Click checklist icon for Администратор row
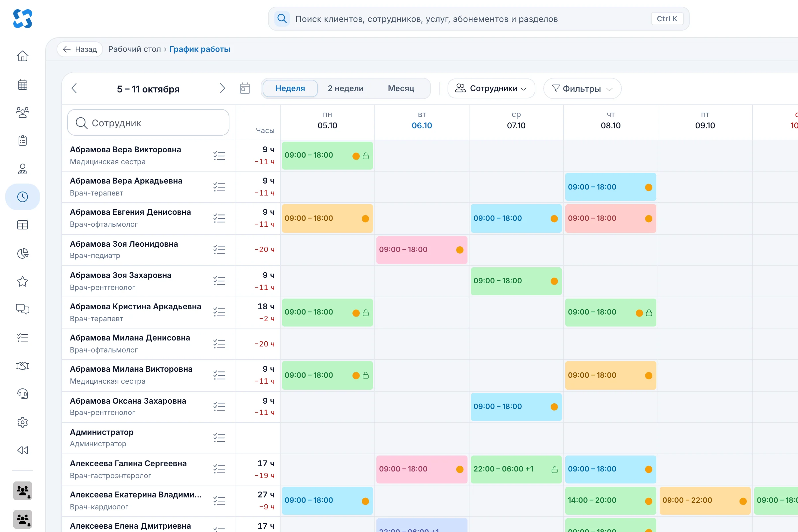798x532 pixels. 219,438
